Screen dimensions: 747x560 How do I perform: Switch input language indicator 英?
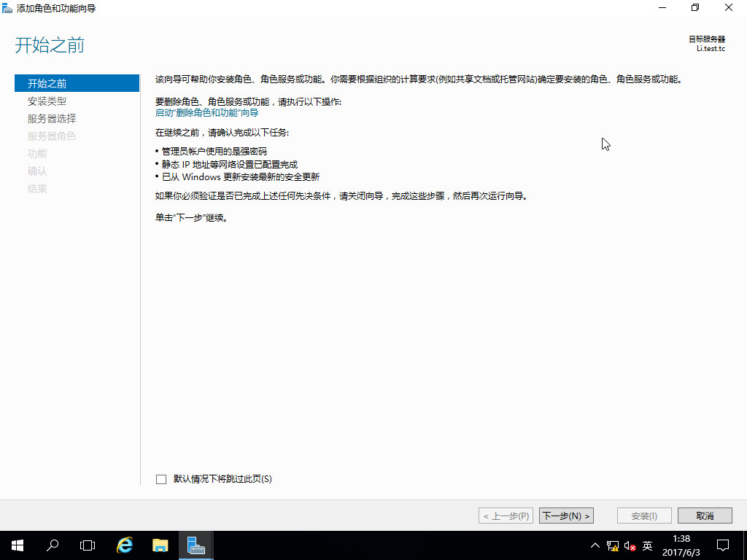(x=647, y=545)
